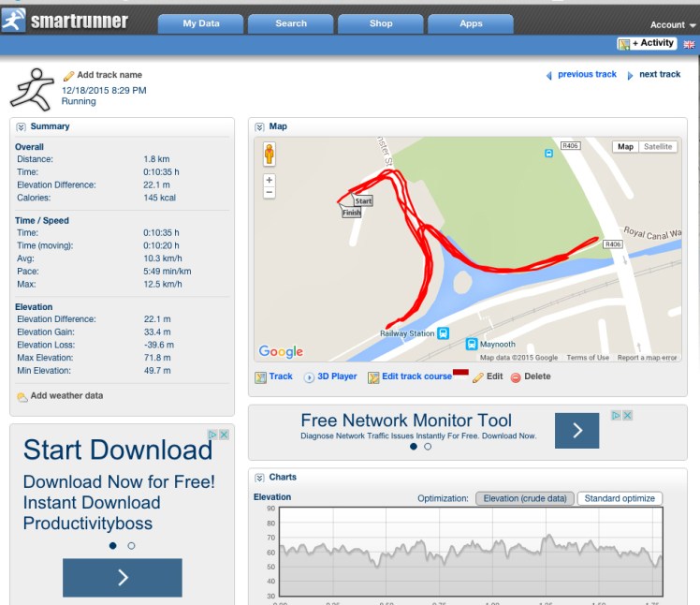Click Add weather data link

(x=66, y=395)
